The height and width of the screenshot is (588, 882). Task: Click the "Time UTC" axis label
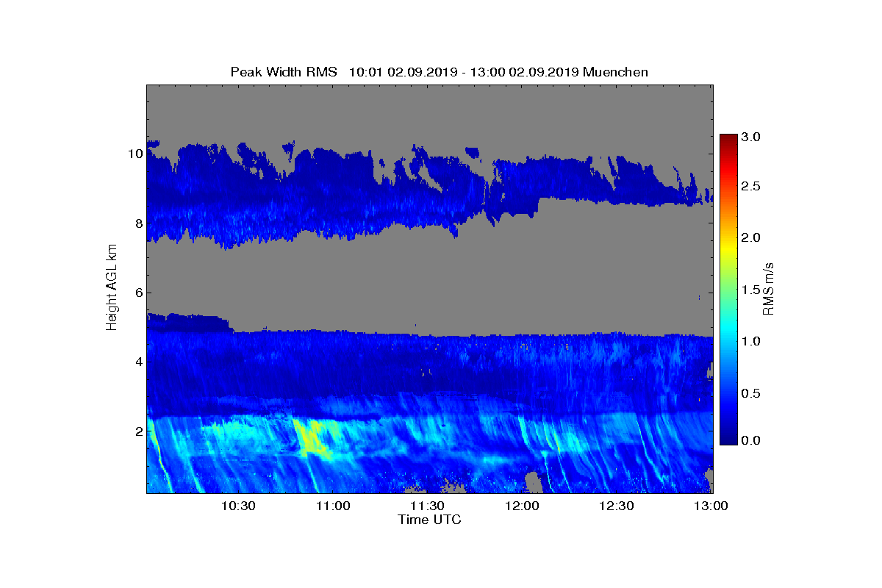(x=430, y=520)
